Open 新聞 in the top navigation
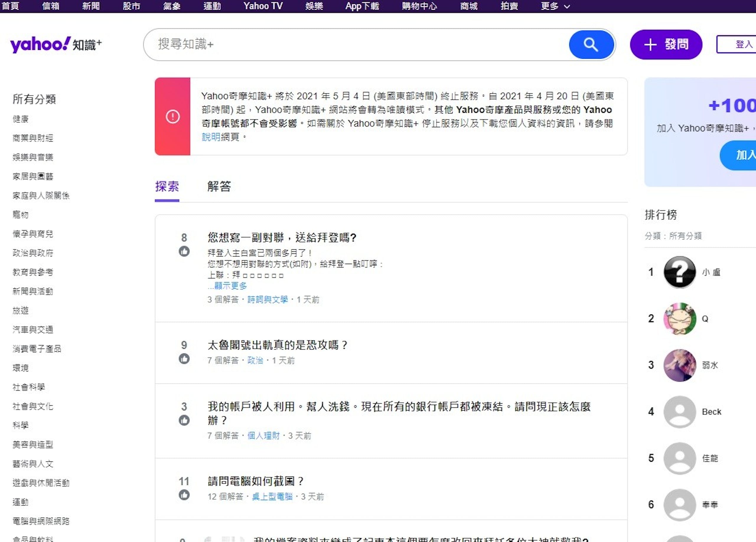The height and width of the screenshot is (542, 756). (x=91, y=6)
